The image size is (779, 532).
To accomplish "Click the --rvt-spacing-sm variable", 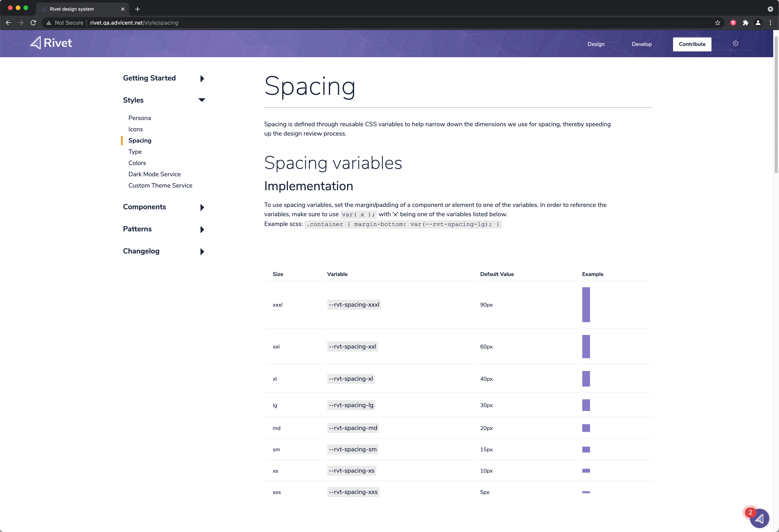I will [x=353, y=449].
